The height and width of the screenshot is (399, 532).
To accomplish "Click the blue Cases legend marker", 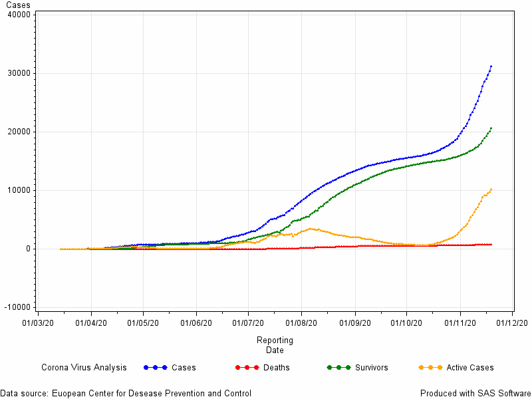I will (x=156, y=368).
